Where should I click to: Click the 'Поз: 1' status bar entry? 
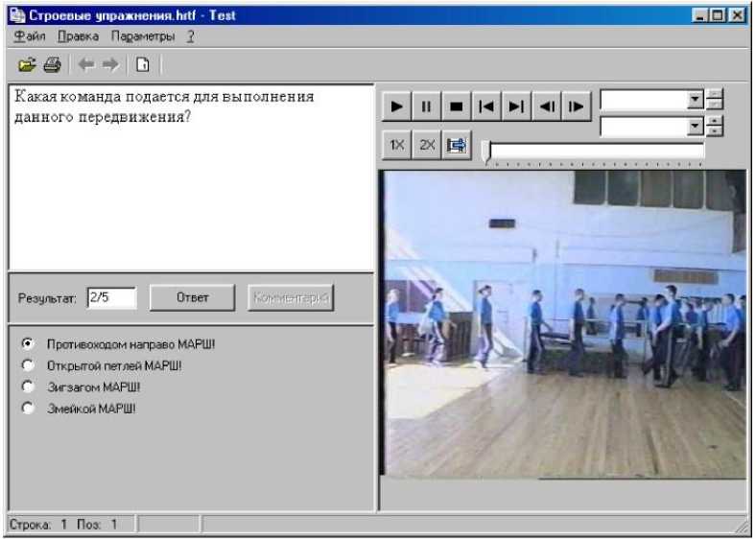pyautogui.click(x=97, y=524)
